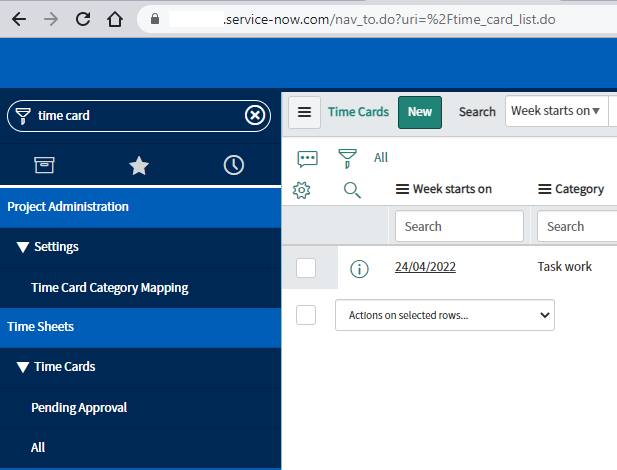The image size is (617, 470).
Task: Click the Category column Search box
Action: tap(577, 226)
